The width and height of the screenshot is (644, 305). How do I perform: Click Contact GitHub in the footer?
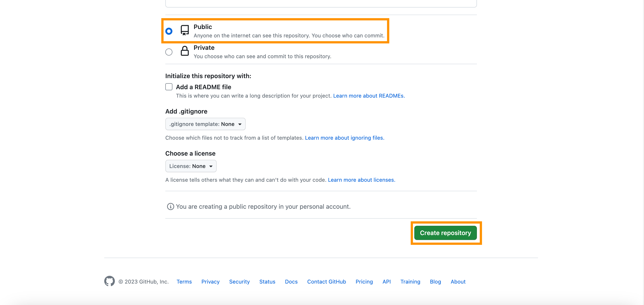[x=326, y=282]
